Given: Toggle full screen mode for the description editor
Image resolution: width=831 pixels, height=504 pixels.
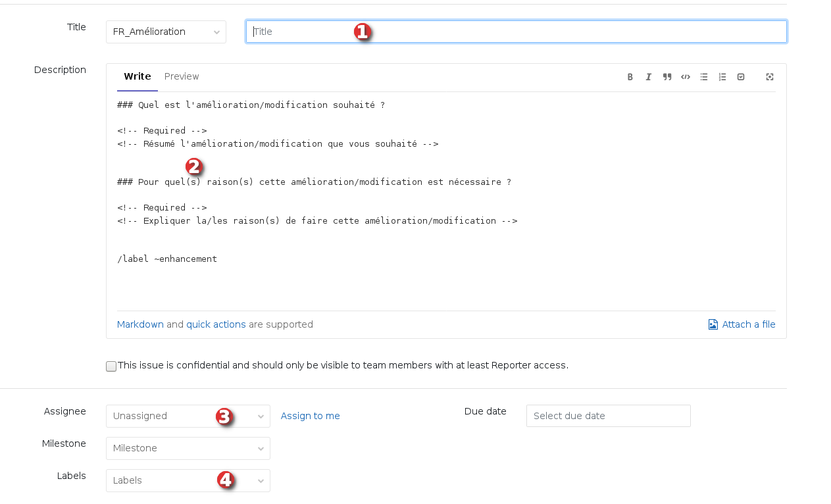Looking at the screenshot, I should tap(769, 77).
